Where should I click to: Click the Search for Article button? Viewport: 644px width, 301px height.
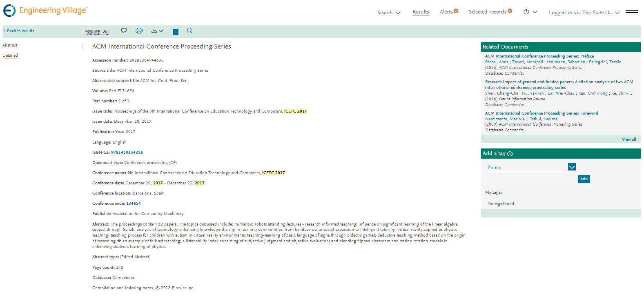click(97, 32)
